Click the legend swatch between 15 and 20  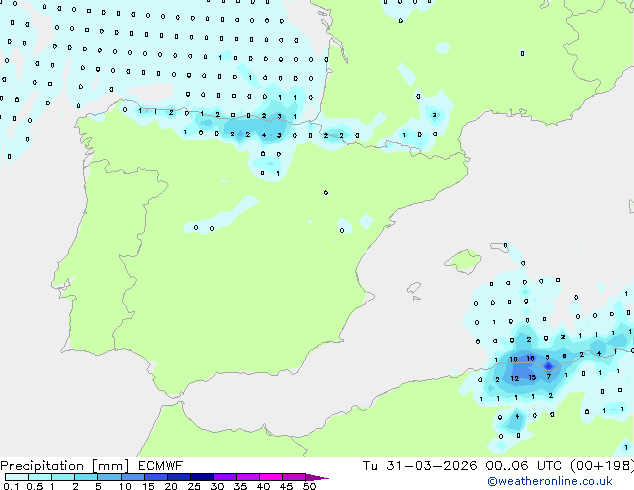pos(155,477)
